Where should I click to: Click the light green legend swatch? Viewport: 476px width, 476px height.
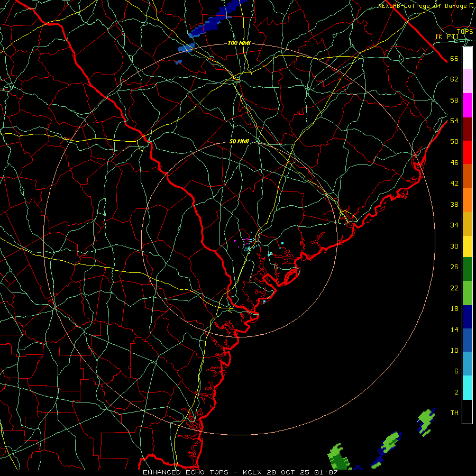pos(467,293)
